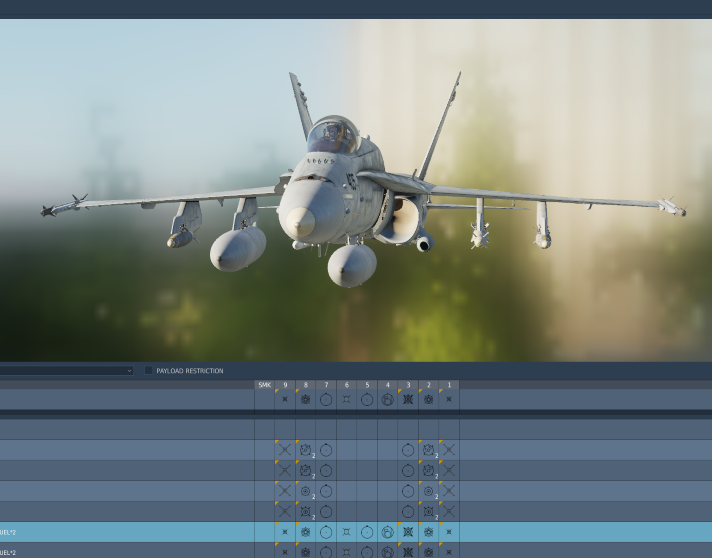Click pylon 2 weapon icon in current loadout row

pos(429,400)
